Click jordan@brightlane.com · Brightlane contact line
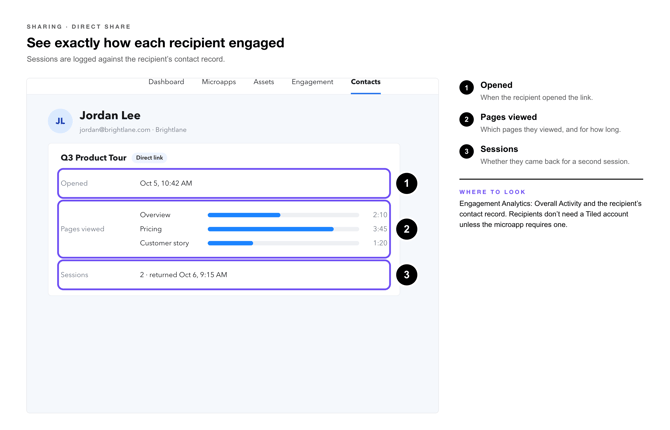Image resolution: width=670 pixels, height=430 pixels. [x=133, y=130]
